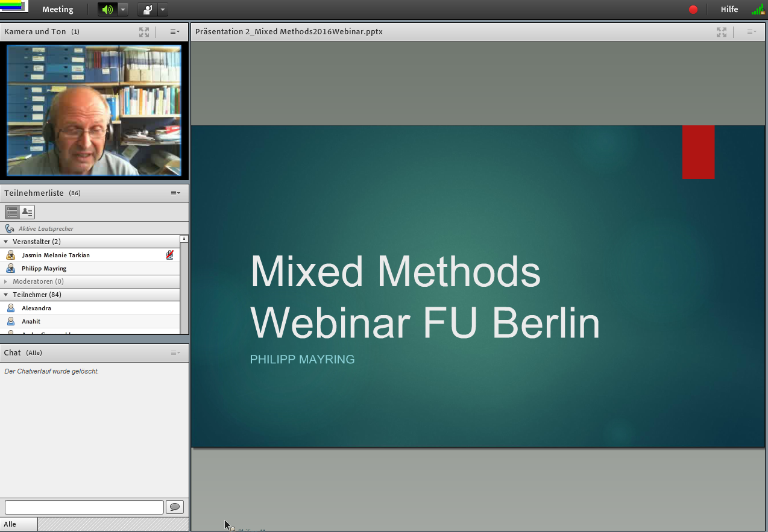The image size is (768, 532).
Task: Open the Hilfe menu
Action: (x=729, y=9)
